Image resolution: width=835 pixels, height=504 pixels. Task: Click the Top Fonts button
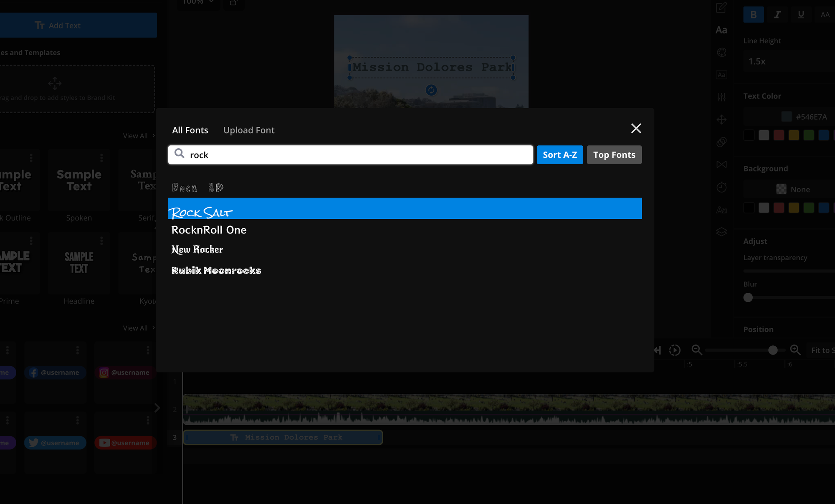pyautogui.click(x=614, y=154)
